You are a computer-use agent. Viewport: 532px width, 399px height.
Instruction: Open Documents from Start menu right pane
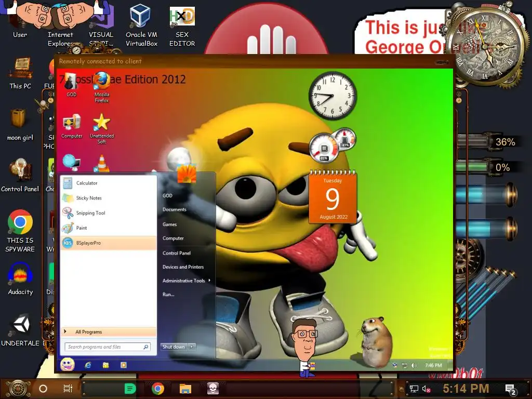click(x=175, y=210)
